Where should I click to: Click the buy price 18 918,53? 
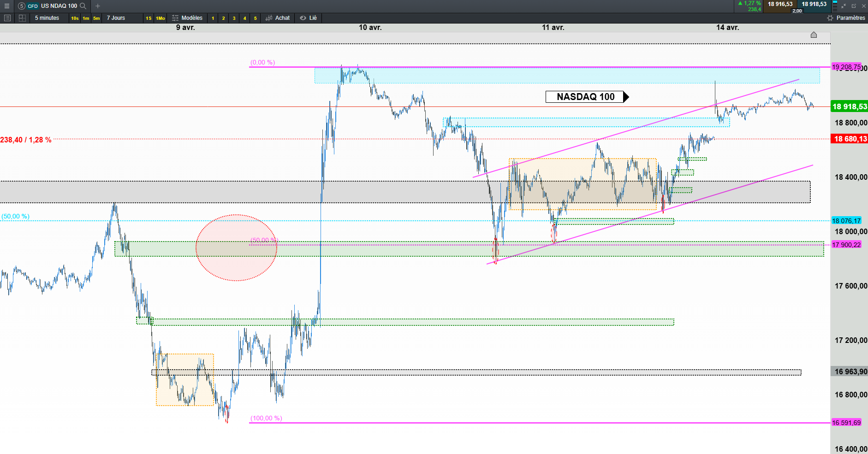coord(814,4)
